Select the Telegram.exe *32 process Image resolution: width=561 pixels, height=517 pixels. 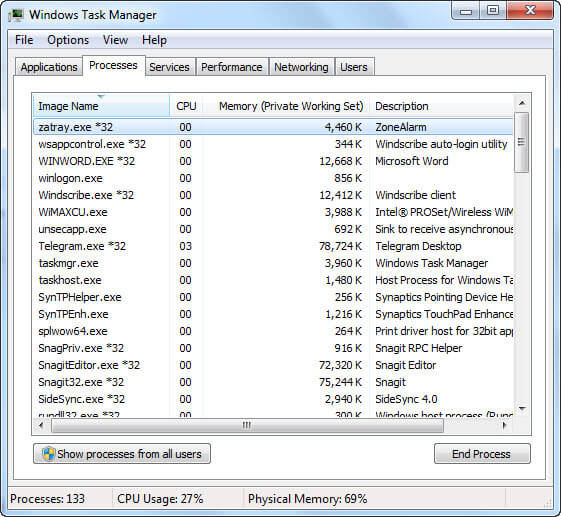point(273,246)
